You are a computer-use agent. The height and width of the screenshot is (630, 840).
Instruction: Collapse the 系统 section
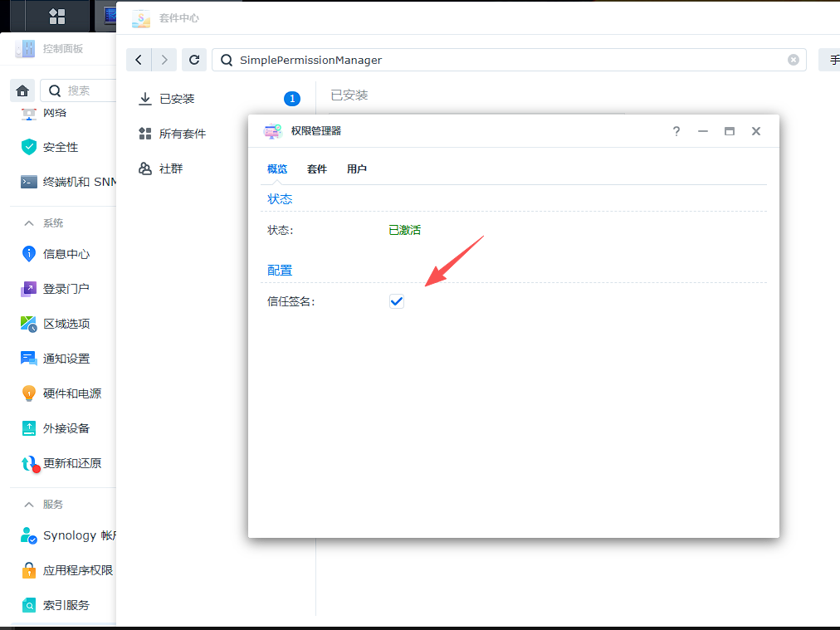[29, 223]
